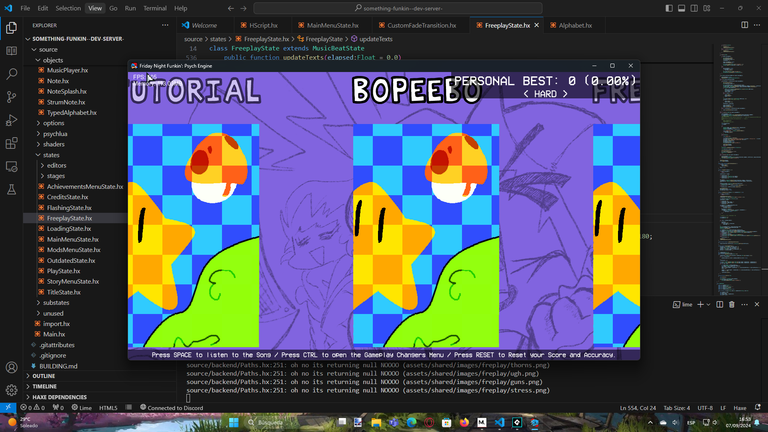Screen dimensions: 768x432
Task: Expand the editors folder
Action: (56, 166)
